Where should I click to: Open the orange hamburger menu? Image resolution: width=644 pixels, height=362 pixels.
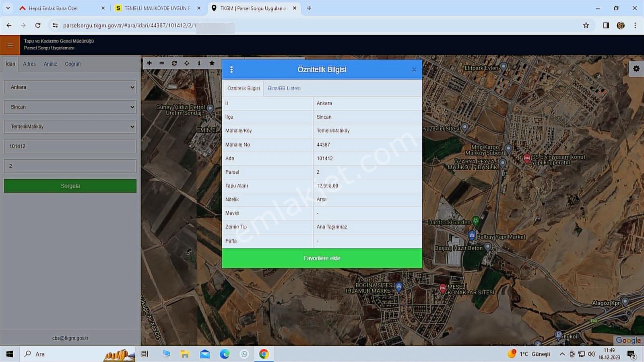pos(10,45)
